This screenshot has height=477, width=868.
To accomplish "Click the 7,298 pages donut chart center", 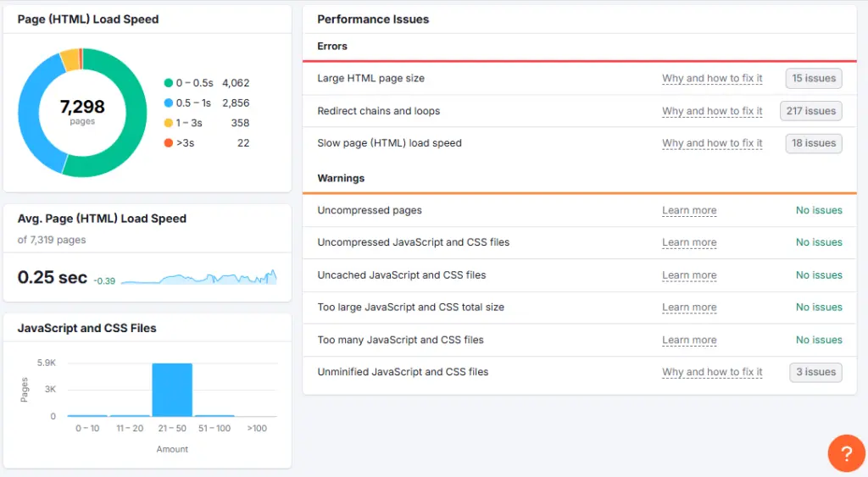I will click(82, 111).
